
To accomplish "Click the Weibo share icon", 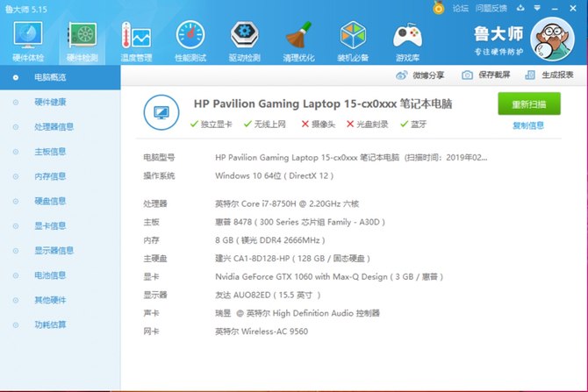I will coord(402,75).
